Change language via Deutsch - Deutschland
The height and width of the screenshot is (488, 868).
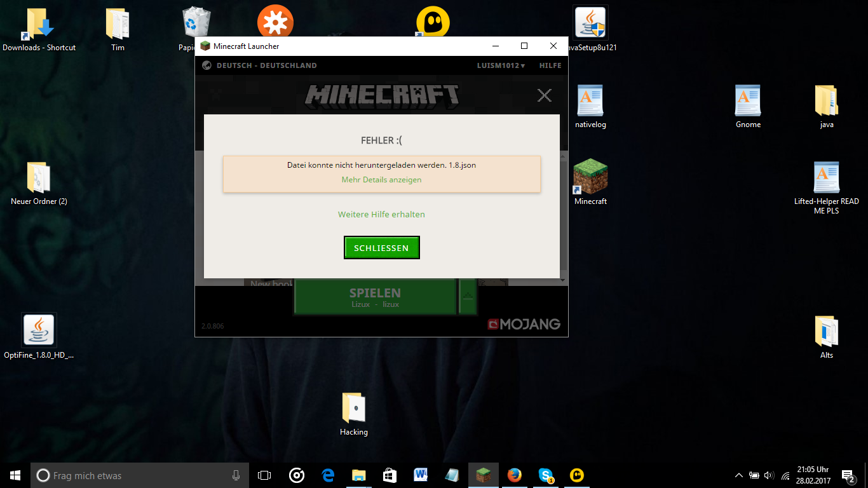tap(266, 65)
